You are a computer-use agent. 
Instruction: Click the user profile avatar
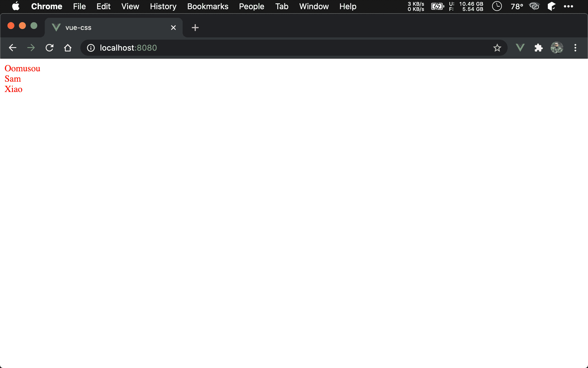(x=557, y=48)
